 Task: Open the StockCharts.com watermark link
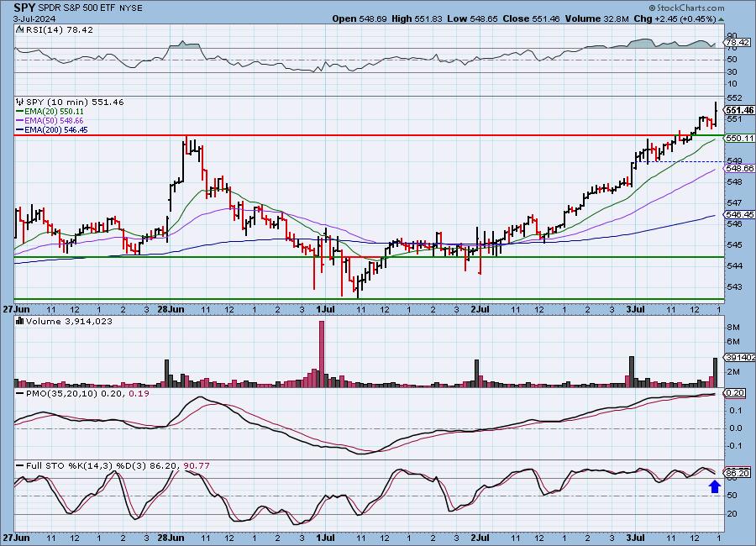click(686, 8)
